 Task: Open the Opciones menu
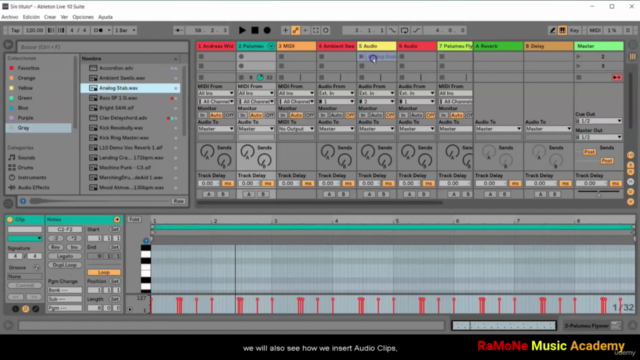click(x=83, y=17)
